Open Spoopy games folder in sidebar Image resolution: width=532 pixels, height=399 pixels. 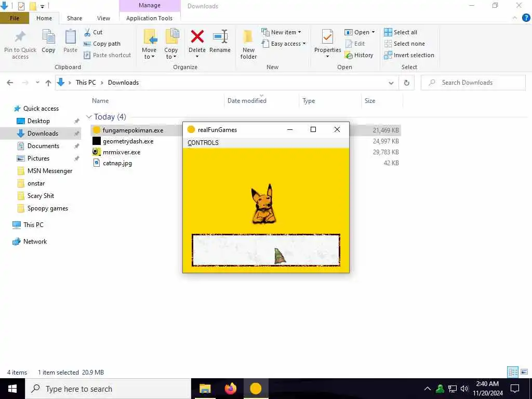47,208
